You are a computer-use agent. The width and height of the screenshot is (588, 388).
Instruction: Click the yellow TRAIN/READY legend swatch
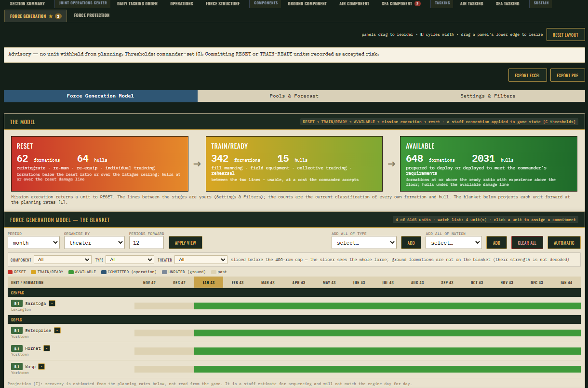coord(33,272)
